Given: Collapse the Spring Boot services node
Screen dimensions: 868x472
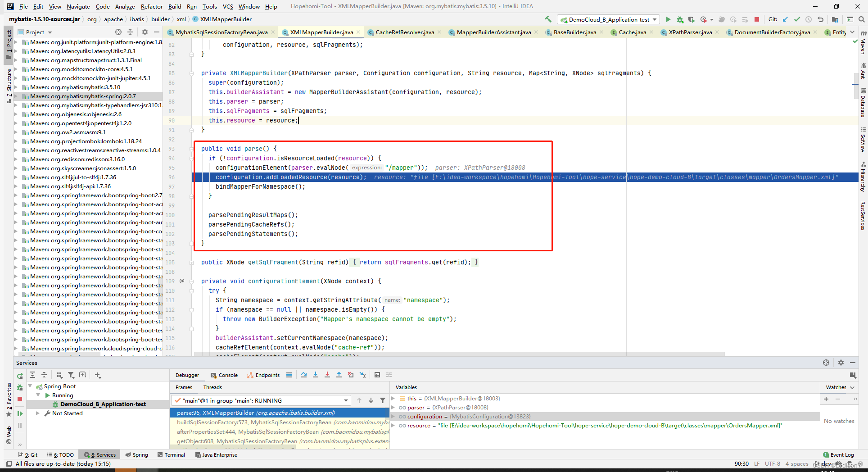Looking at the screenshot, I should 30,386.
